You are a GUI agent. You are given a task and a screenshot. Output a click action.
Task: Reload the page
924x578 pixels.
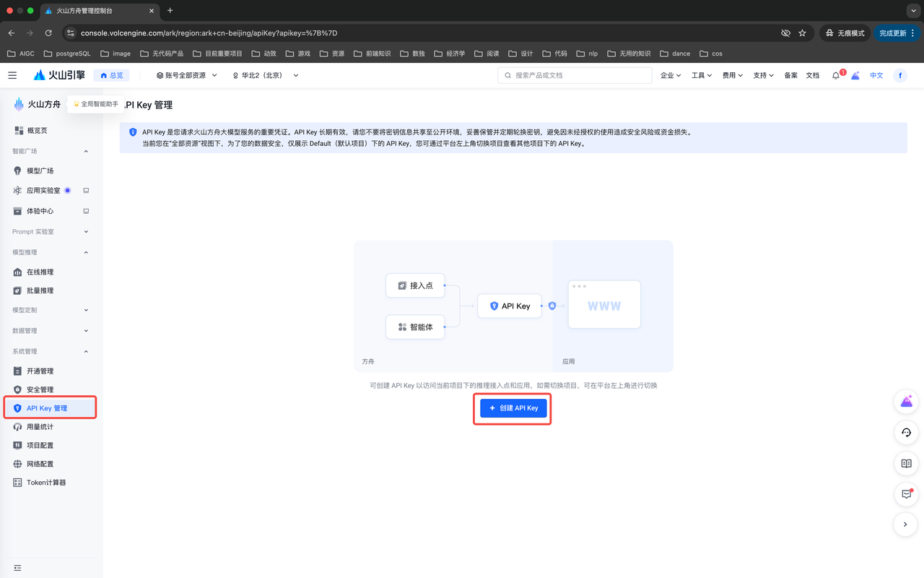[x=48, y=33]
